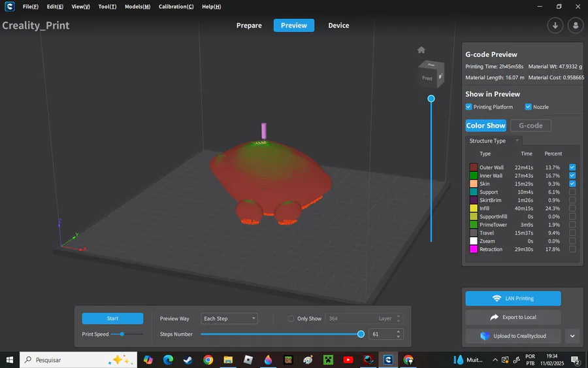This screenshot has height=368, width=588.
Task: Open Microsoft Edge from taskbar
Action: [168, 360]
